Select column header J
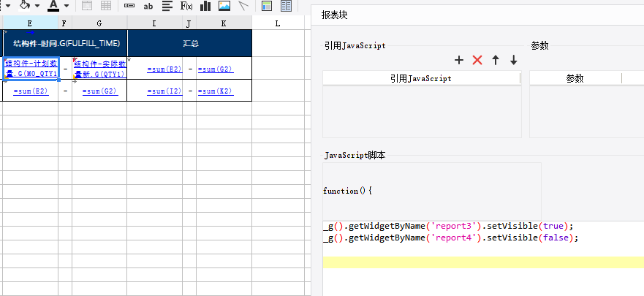Image resolution: width=644 pixels, height=296 pixels. (x=189, y=23)
